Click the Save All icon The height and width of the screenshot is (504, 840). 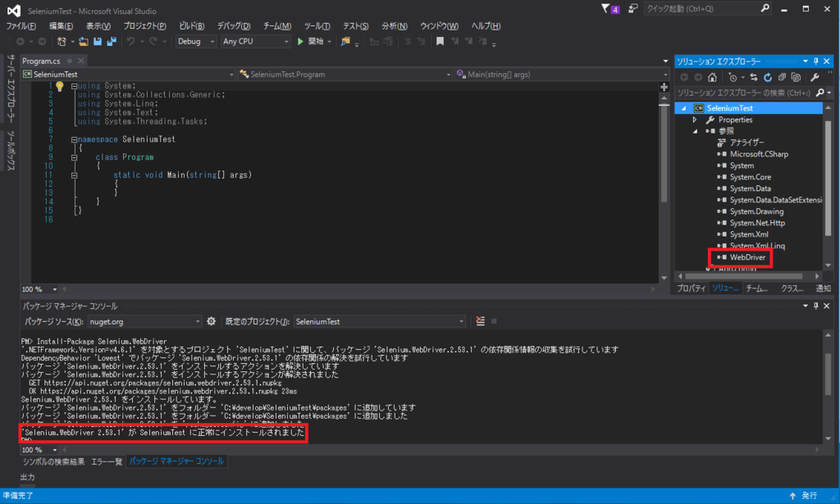pyautogui.click(x=112, y=41)
